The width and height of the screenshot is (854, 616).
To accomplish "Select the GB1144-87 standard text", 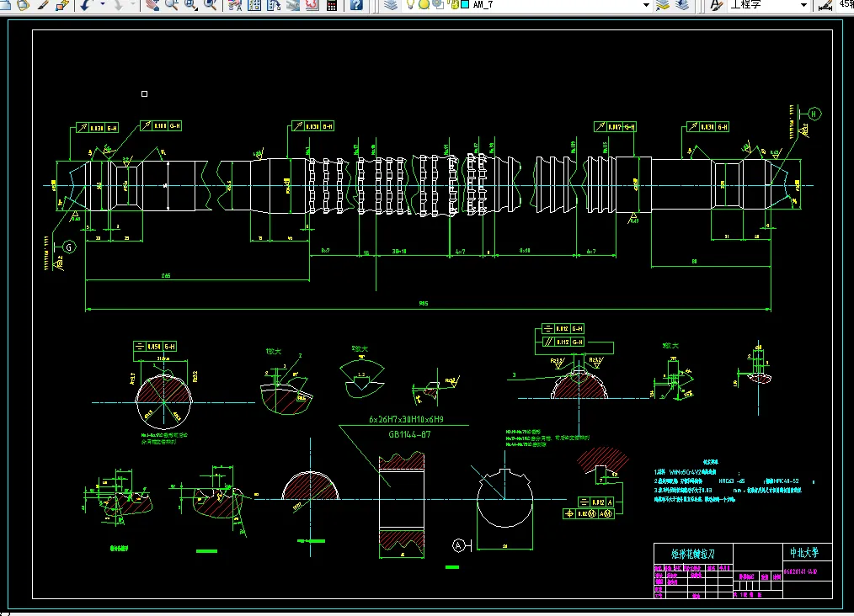I will pos(409,434).
